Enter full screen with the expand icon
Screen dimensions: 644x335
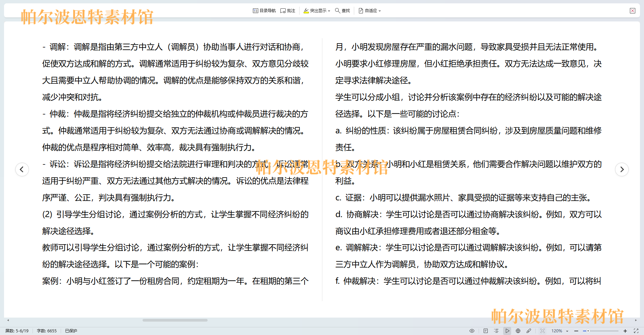[636, 331]
